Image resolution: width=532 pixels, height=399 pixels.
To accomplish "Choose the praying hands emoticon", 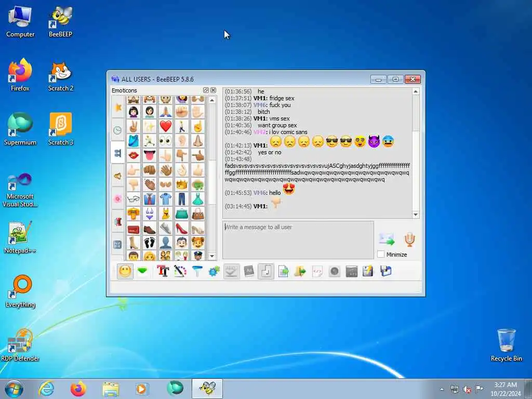I will 166,112.
